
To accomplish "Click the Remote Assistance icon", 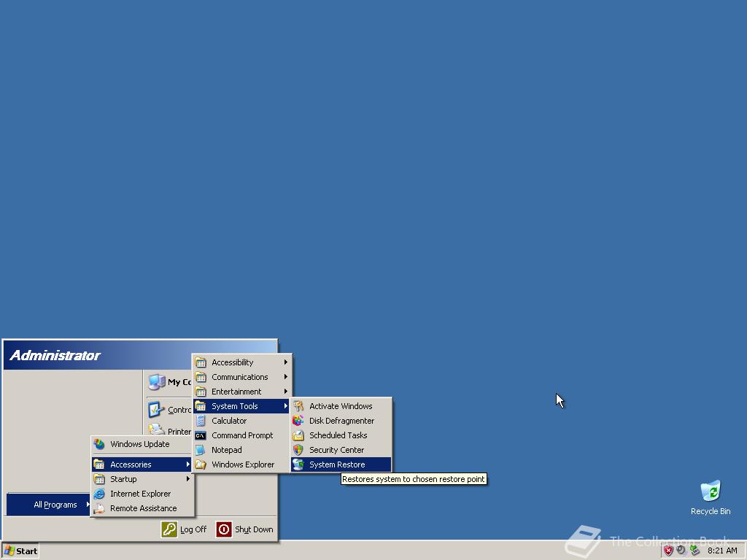I will click(x=99, y=508).
